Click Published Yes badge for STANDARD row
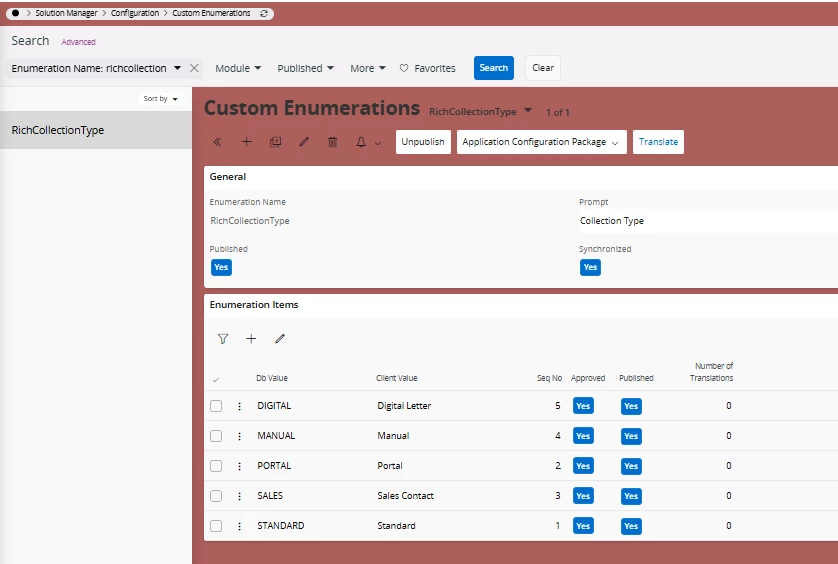838x564 pixels. (x=631, y=526)
